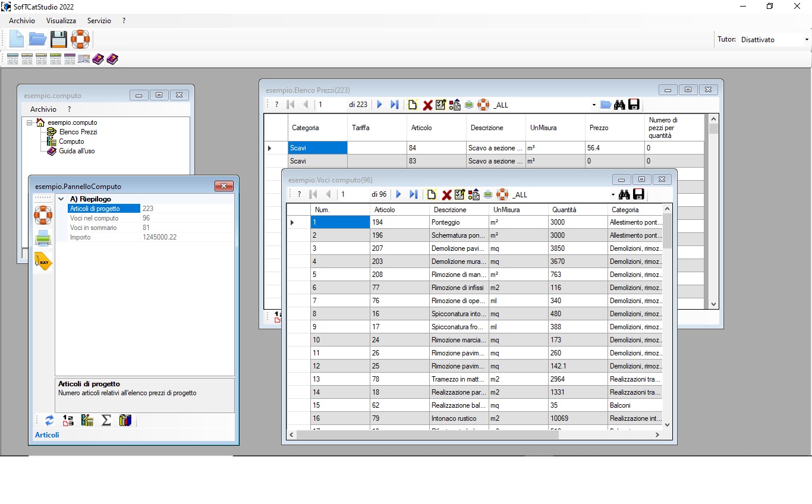Search with binoculars in Voci computo window
Viewport: 812px width, 504px height.
(x=624, y=194)
